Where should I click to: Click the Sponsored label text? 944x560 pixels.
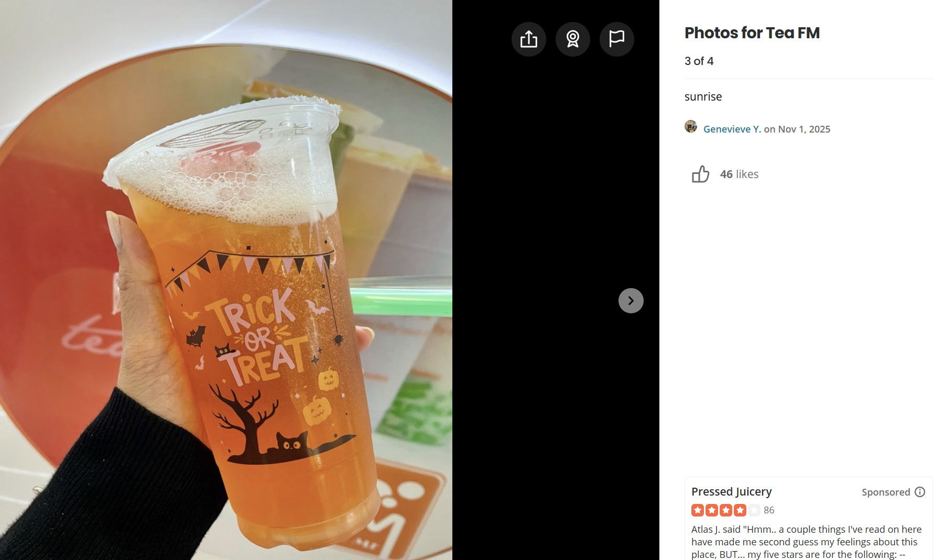tap(886, 492)
